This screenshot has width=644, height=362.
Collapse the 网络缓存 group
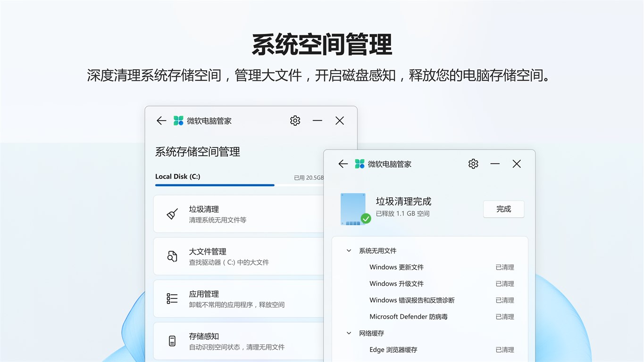tap(349, 333)
